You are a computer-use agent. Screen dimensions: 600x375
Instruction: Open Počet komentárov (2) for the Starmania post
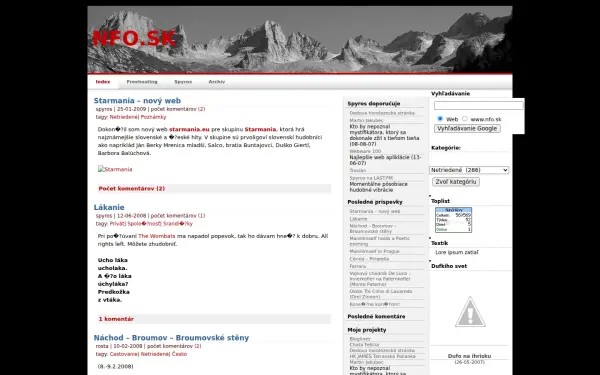pyautogui.click(x=132, y=189)
